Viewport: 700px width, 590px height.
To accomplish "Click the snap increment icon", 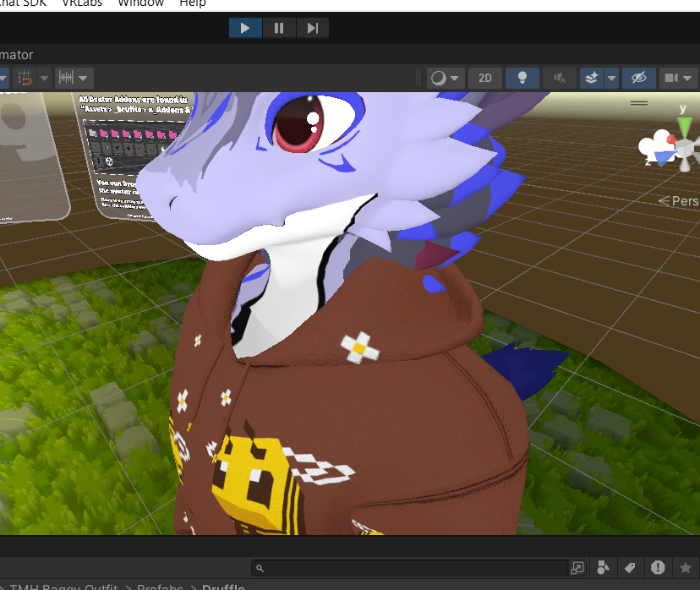I will click(66, 78).
